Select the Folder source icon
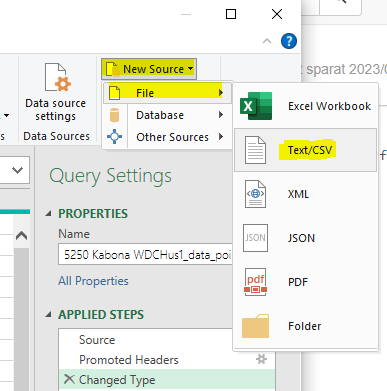387x391 pixels. [255, 326]
